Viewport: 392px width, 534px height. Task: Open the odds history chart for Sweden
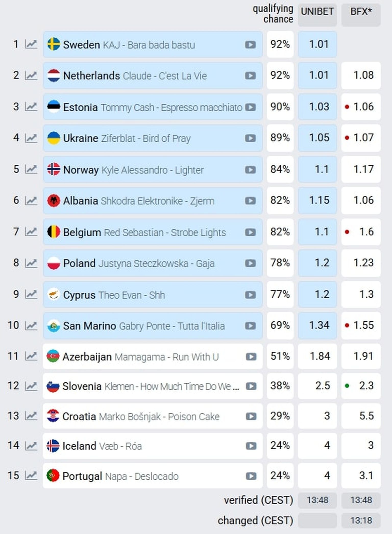31,44
